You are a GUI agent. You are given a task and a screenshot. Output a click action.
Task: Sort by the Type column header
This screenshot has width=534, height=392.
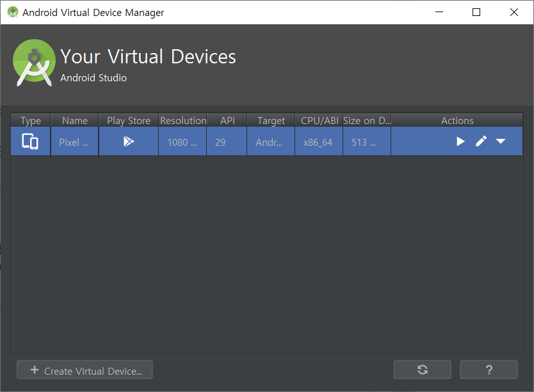pos(31,120)
